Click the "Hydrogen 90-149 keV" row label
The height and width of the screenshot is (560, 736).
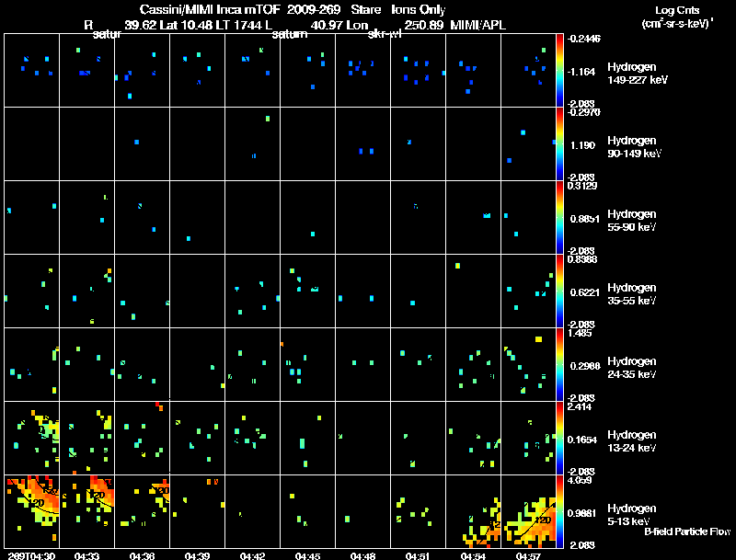click(635, 147)
